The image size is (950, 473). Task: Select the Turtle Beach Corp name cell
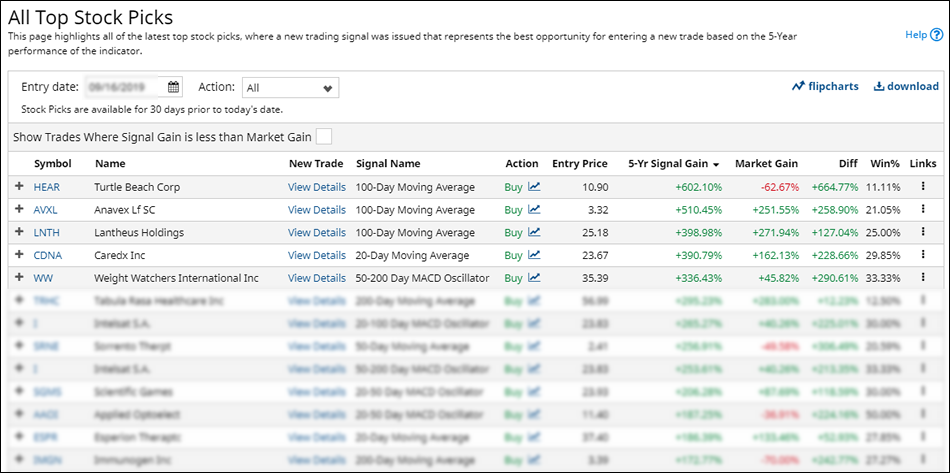[136, 187]
